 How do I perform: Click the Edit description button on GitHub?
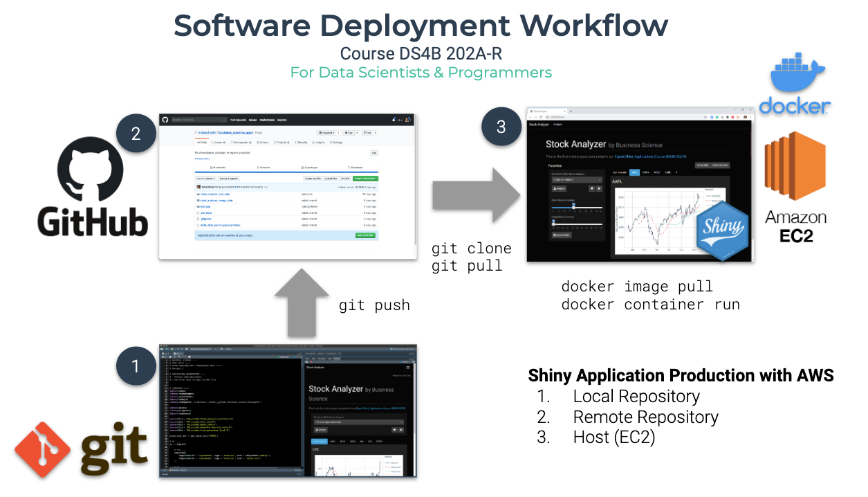pos(374,152)
